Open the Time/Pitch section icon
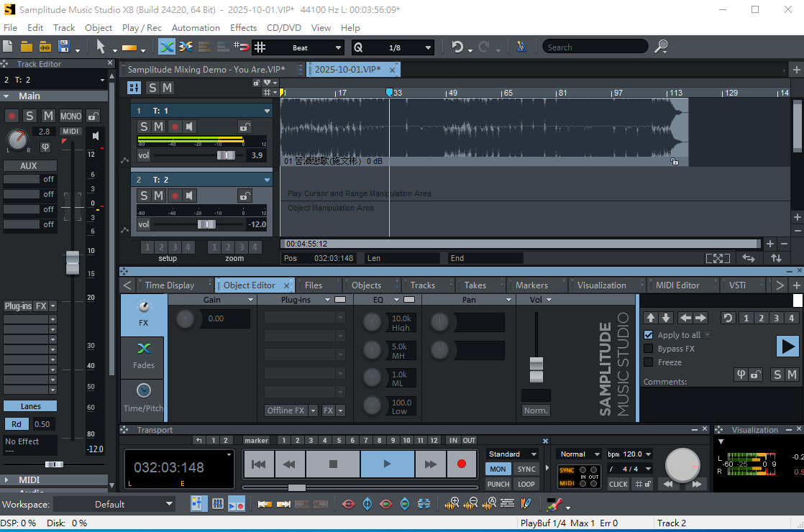Image resolution: width=804 pixels, height=532 pixels. 143,398
